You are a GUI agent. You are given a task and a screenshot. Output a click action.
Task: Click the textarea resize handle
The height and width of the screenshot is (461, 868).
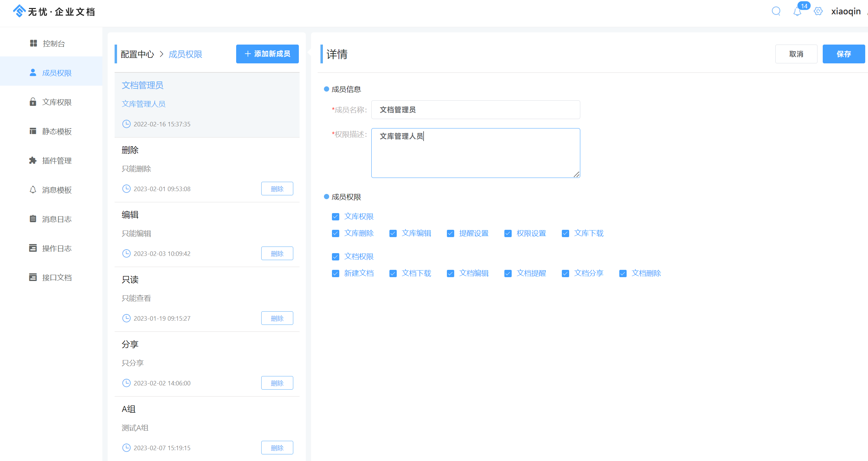pyautogui.click(x=576, y=174)
